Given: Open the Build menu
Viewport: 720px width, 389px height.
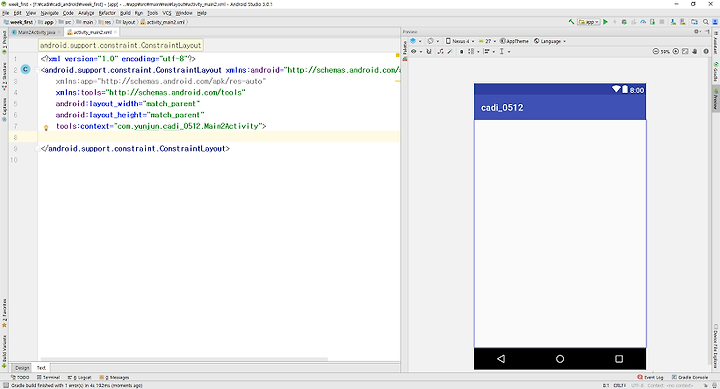Looking at the screenshot, I should coord(125,13).
